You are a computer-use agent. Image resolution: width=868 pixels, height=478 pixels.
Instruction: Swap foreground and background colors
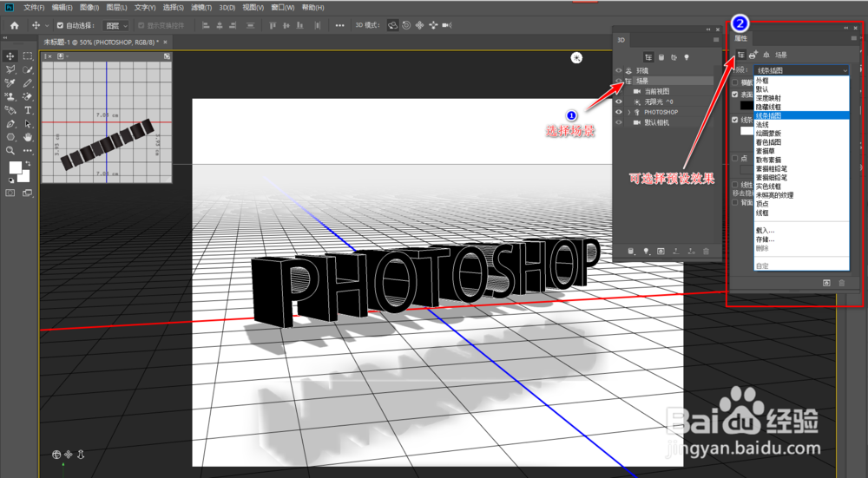28,164
